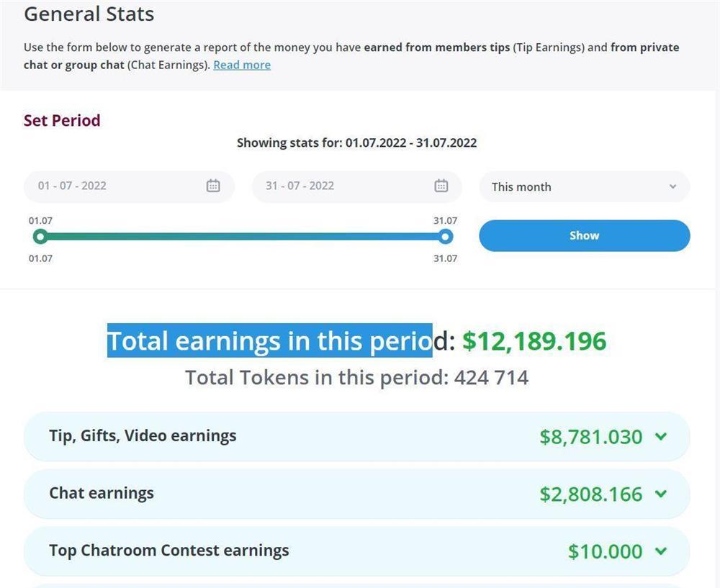Screen dimensions: 720x588
Task: Click the highlighted Total earnings text
Action: click(270, 340)
